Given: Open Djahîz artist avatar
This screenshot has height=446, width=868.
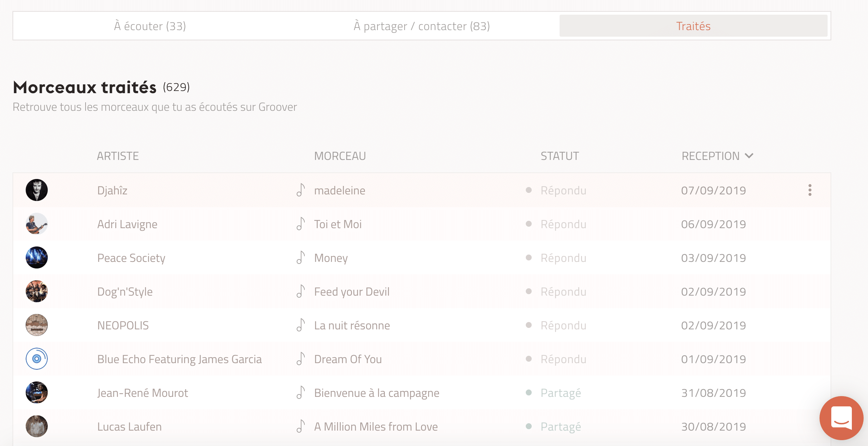Looking at the screenshot, I should [37, 190].
